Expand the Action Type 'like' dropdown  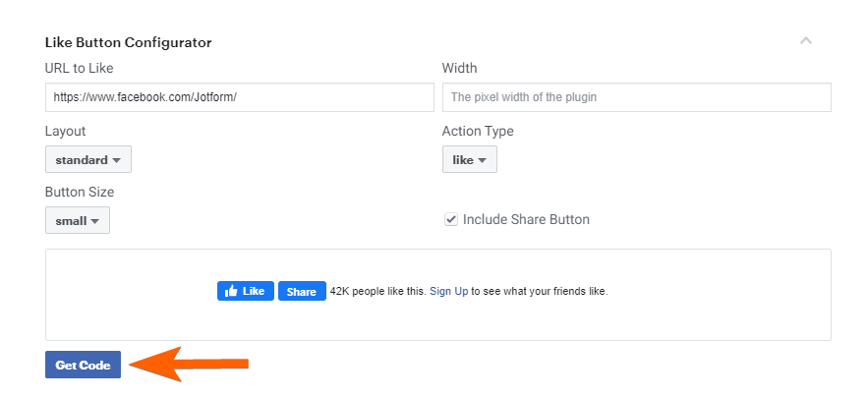coord(469,159)
